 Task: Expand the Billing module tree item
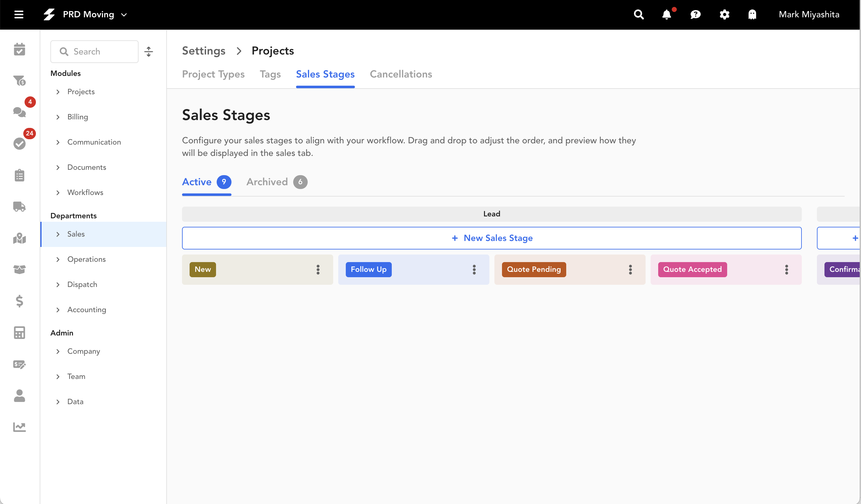click(x=58, y=117)
